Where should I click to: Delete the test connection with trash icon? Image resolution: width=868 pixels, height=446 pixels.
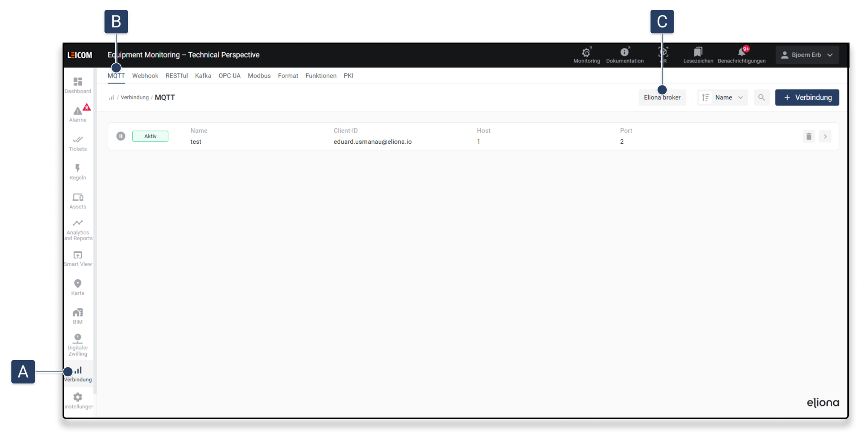(808, 136)
